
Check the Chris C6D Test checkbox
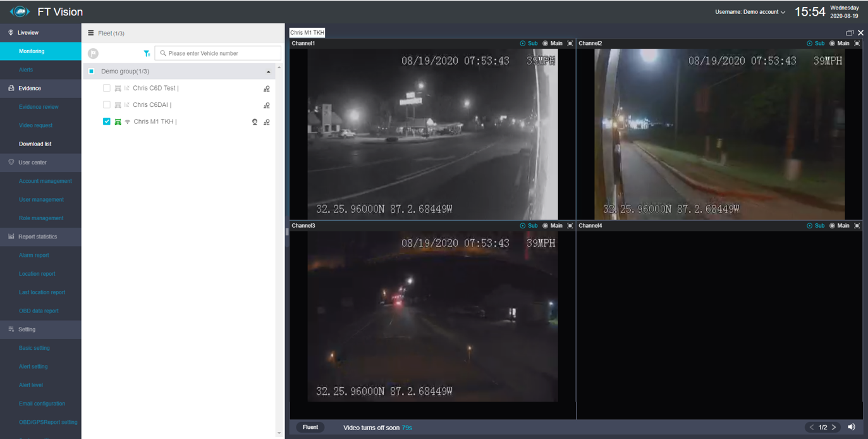[107, 89]
